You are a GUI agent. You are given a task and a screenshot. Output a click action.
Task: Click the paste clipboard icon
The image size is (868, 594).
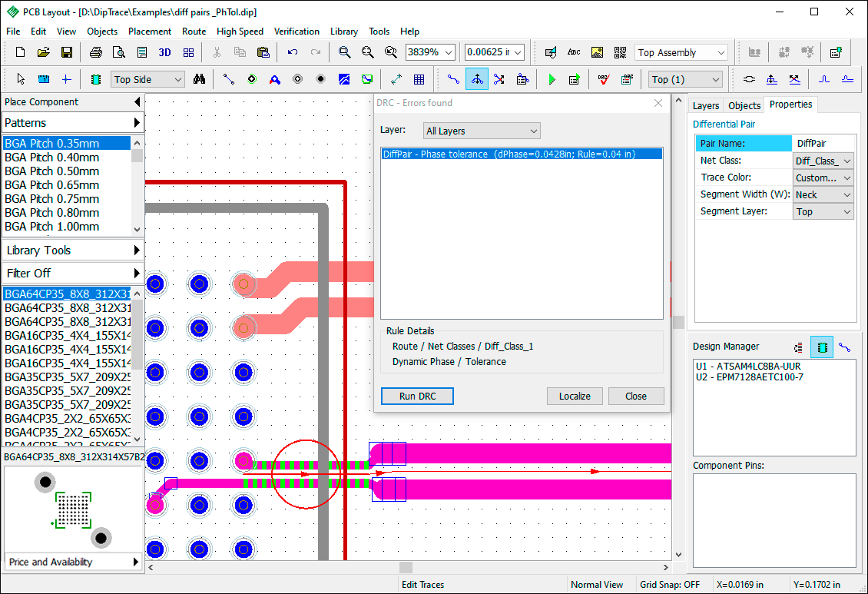(x=263, y=52)
